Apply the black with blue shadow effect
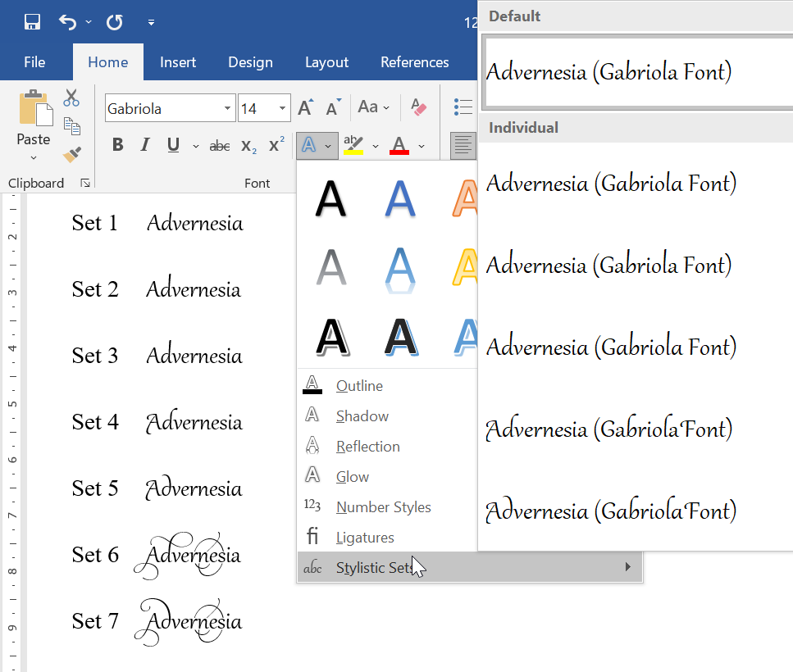The image size is (793, 672). (401, 338)
